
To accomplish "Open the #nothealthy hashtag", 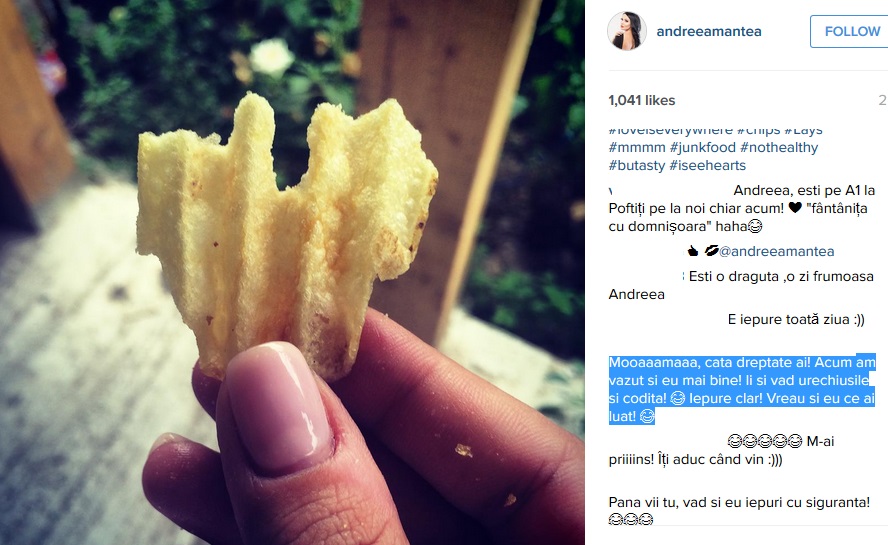I will (779, 148).
